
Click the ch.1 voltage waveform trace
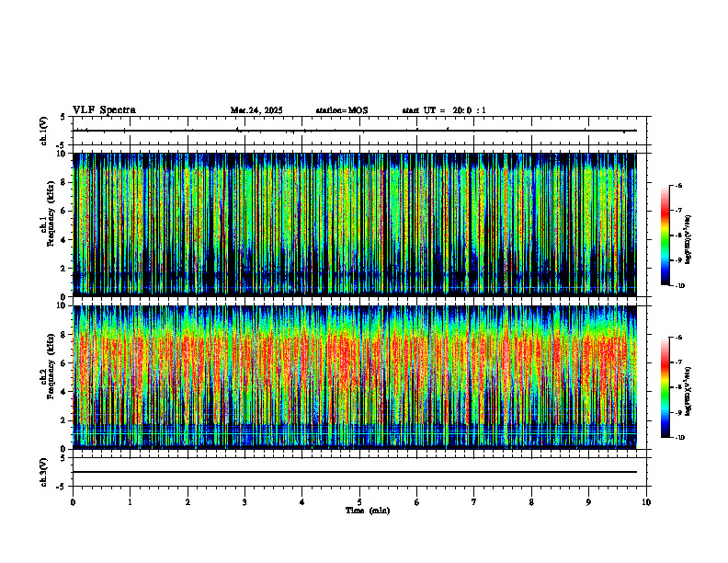[355, 131]
